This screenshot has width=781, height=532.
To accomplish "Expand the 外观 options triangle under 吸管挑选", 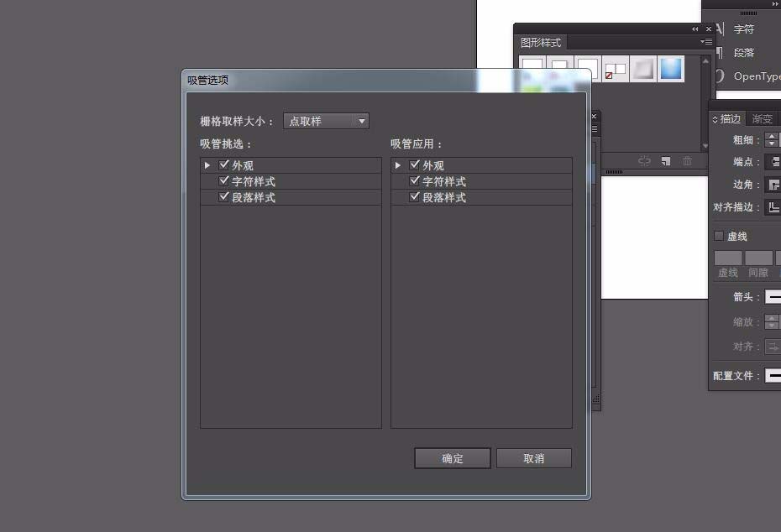I will (206, 164).
